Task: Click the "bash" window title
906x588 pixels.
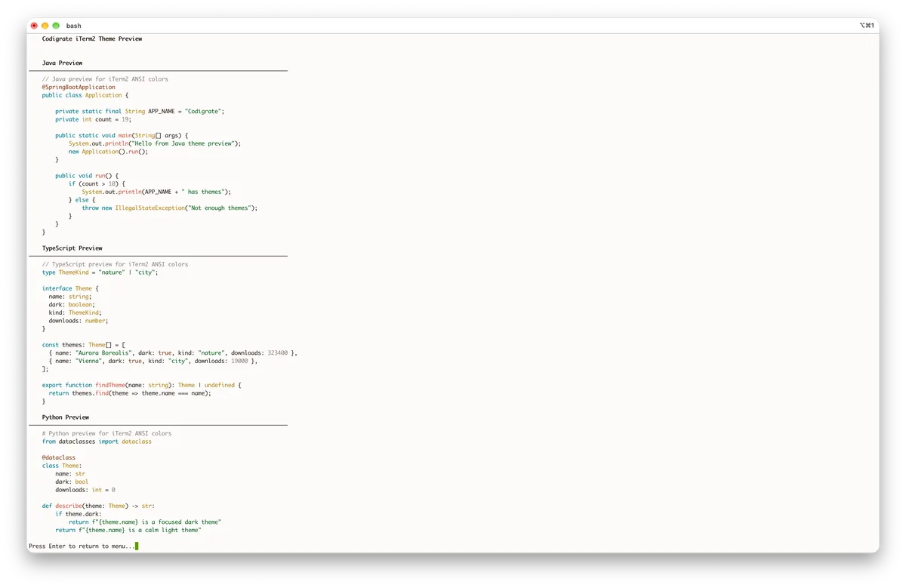Action: (x=73, y=26)
